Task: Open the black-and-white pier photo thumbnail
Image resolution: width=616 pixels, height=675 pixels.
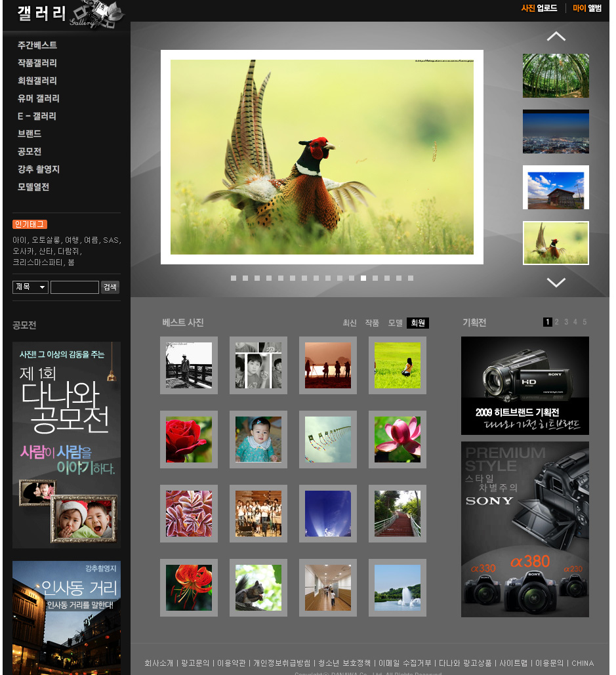Action: click(189, 365)
